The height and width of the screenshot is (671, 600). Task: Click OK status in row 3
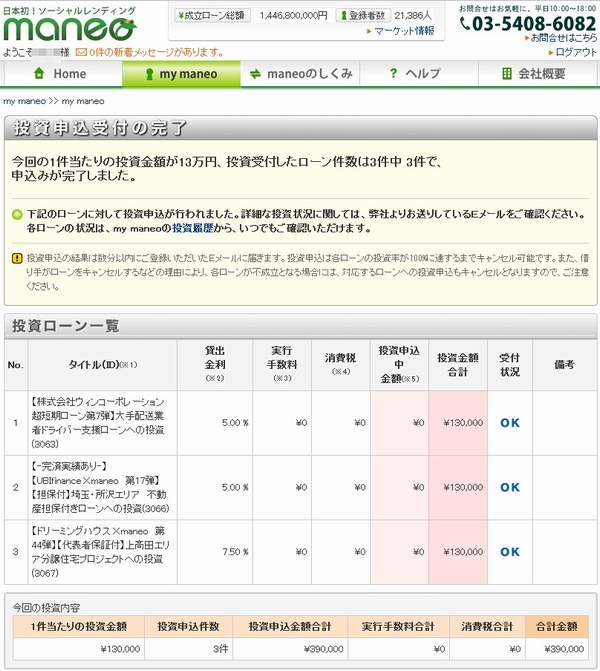(x=510, y=552)
